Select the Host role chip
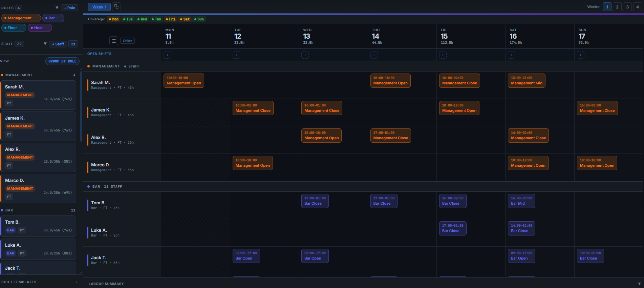This screenshot has height=288, width=644. pos(40,28)
